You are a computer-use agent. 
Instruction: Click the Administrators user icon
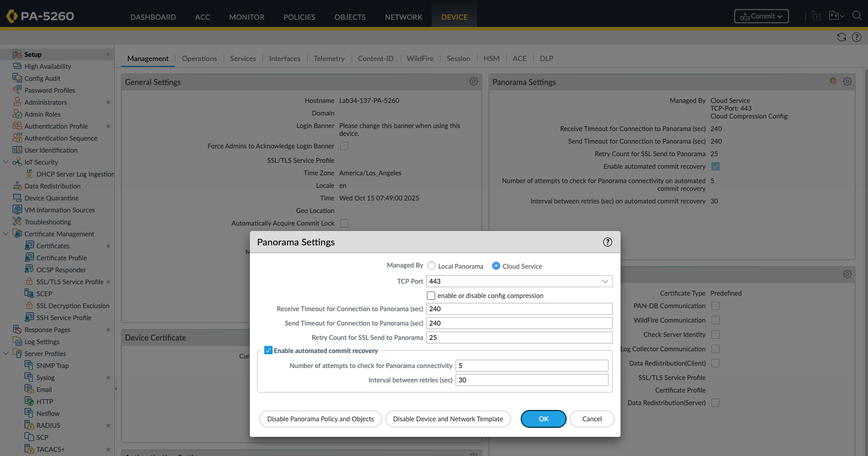pyautogui.click(x=17, y=102)
